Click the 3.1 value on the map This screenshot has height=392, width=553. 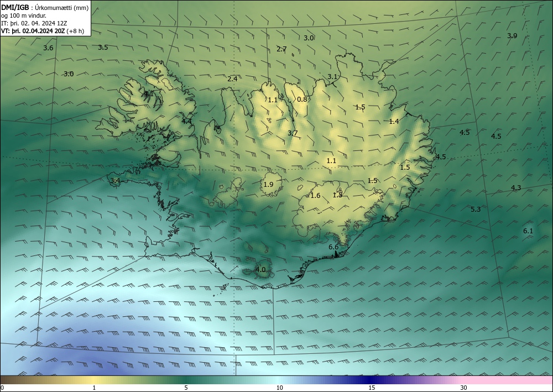332,76
